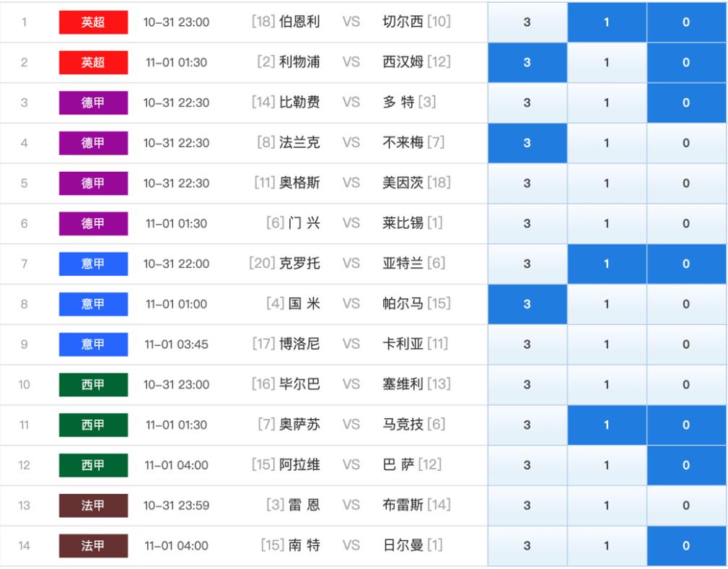Screen dimensions: 728x569
Task: Deselect away win 0 for 克罗托 vs 亚特兰
Action: [686, 264]
